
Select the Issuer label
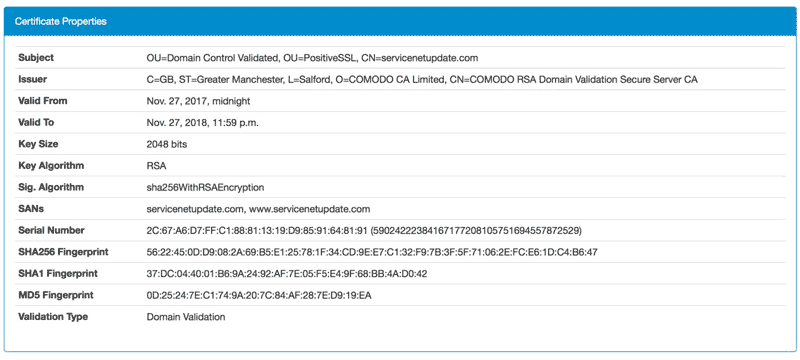click(x=32, y=80)
